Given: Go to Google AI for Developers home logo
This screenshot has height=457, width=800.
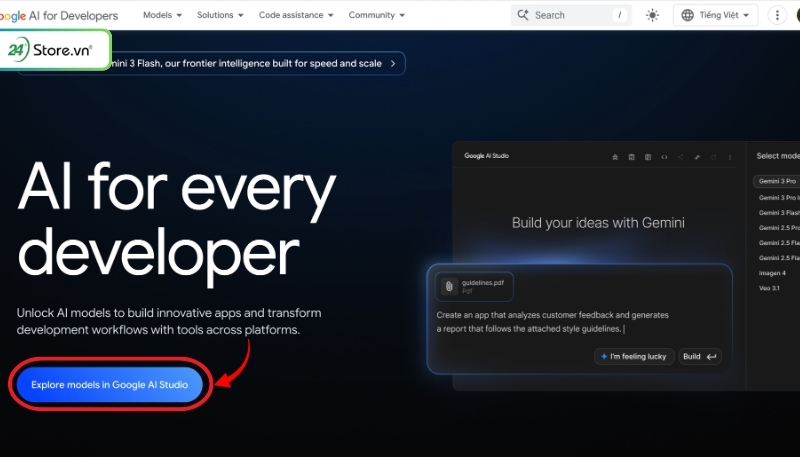Looking at the screenshot, I should [59, 15].
